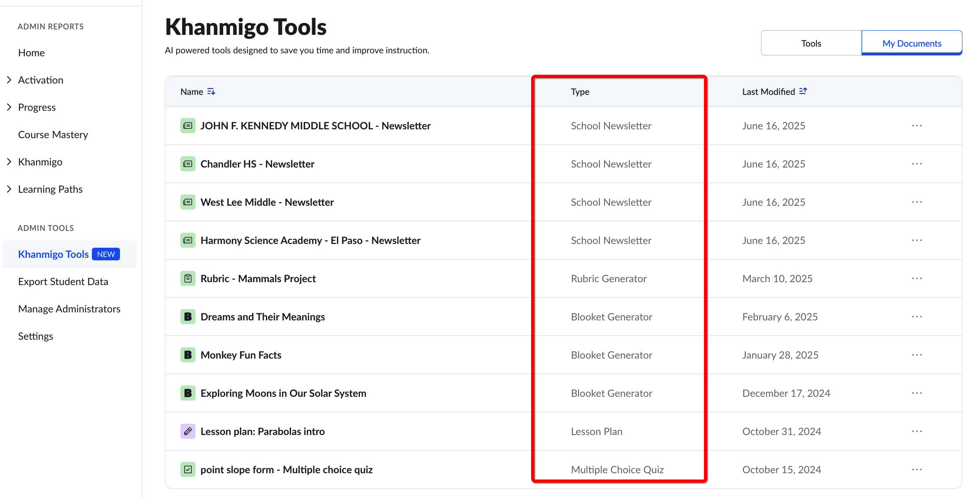This screenshot has width=980, height=498.
Task: Expand the Activation sidebar section
Action: (x=9, y=80)
